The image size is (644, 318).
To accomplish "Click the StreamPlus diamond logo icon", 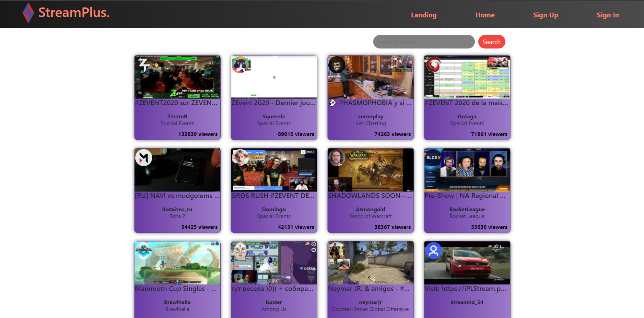I will 28,13.
